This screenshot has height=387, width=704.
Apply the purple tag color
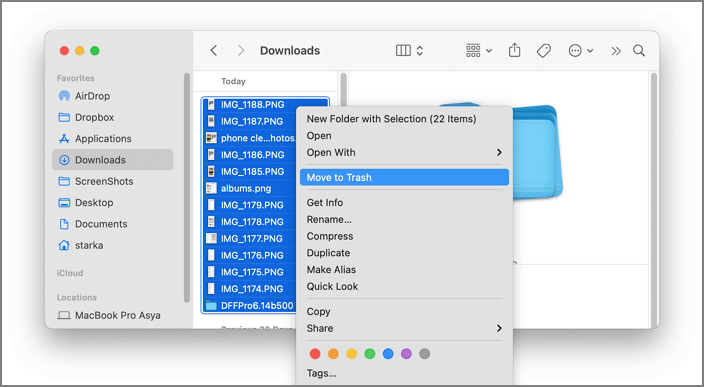coord(406,354)
